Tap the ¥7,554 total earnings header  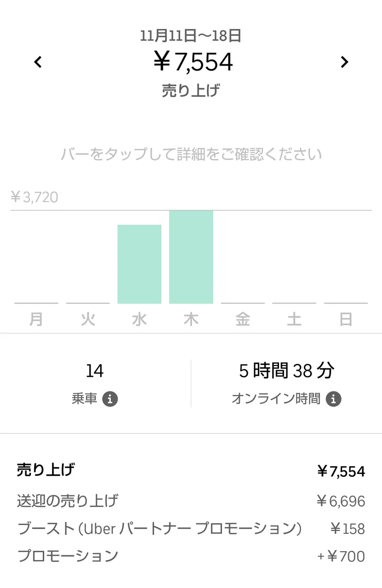(193, 62)
